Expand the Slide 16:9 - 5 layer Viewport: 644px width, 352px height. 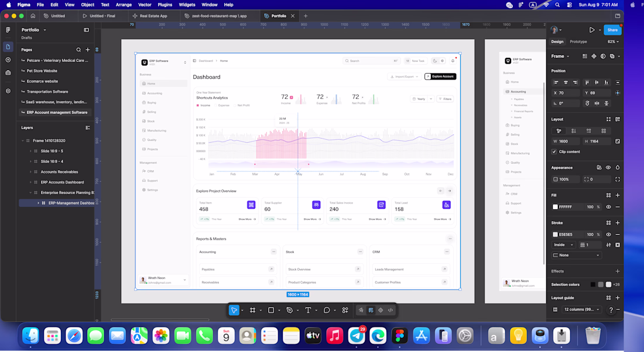click(x=30, y=151)
